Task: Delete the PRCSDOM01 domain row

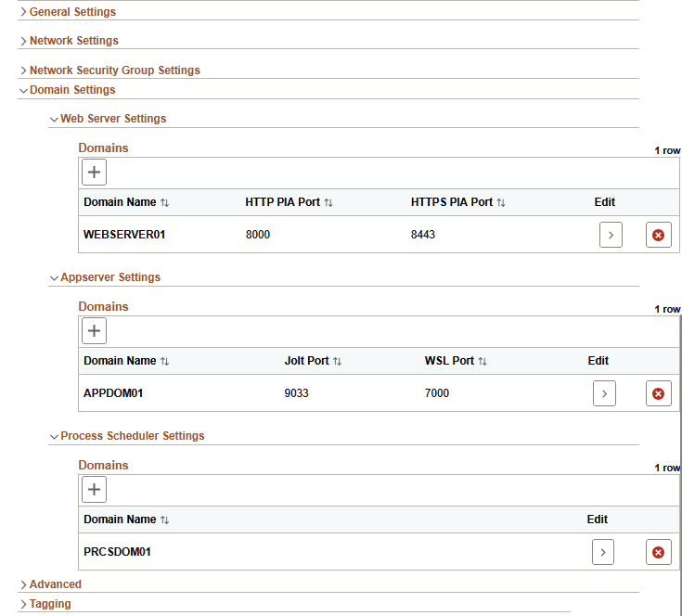Action: pyautogui.click(x=659, y=552)
